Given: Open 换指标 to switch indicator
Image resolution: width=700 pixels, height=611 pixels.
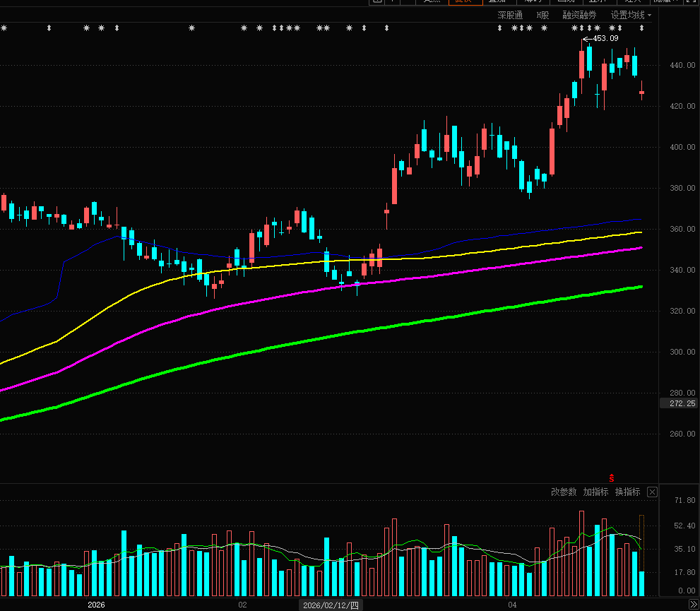Looking at the screenshot, I should coord(627,492).
